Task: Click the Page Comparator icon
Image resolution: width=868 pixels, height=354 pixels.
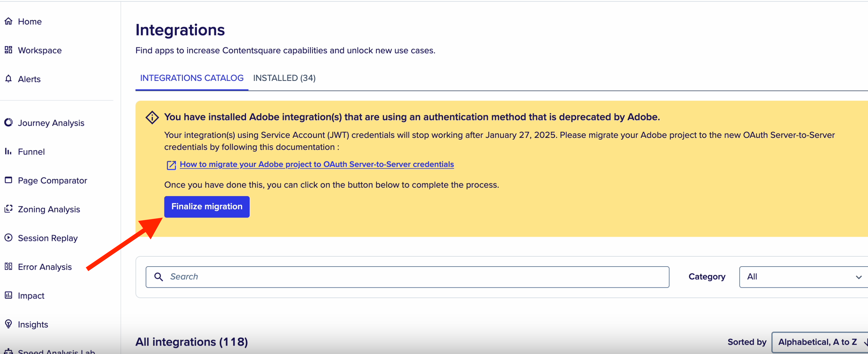Action: (x=8, y=180)
